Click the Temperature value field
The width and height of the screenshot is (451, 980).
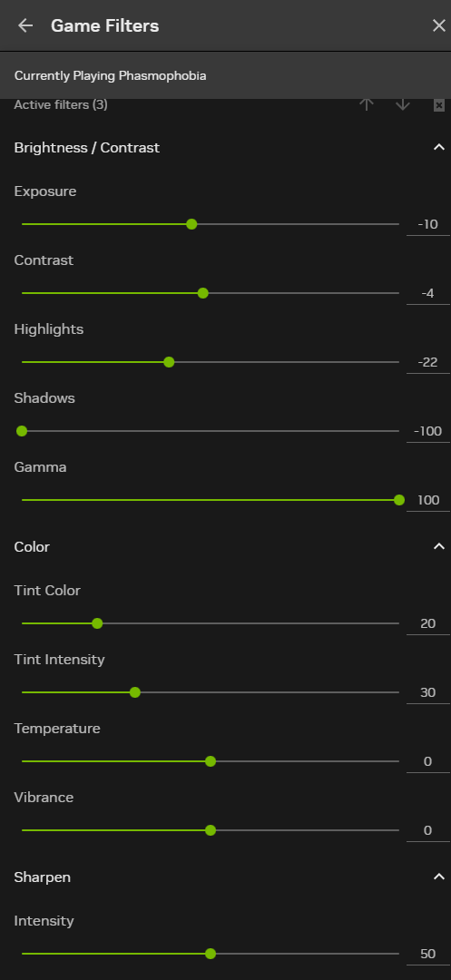pyautogui.click(x=428, y=761)
